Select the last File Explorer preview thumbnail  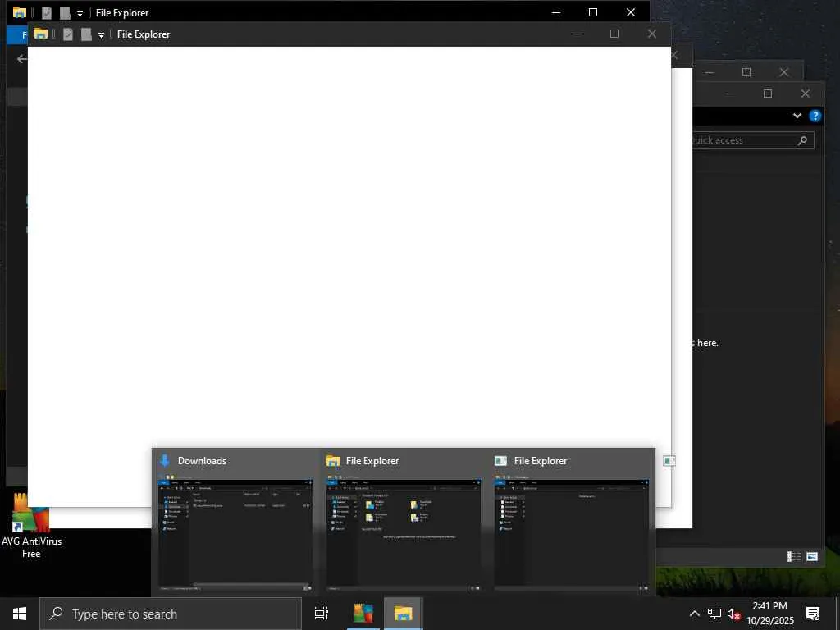572,532
